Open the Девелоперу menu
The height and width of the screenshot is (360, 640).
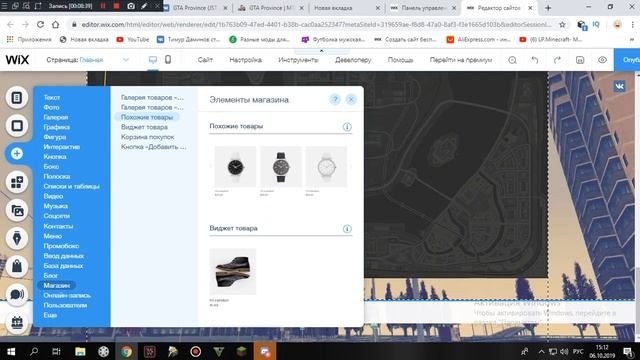tap(353, 60)
